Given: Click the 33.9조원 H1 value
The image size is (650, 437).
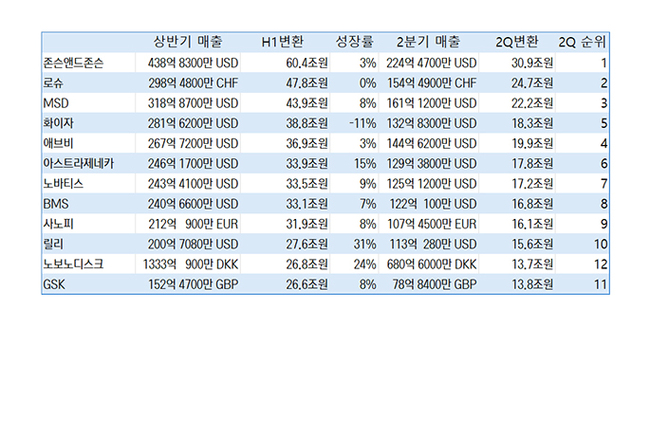Looking at the screenshot, I should pyautogui.click(x=307, y=163).
